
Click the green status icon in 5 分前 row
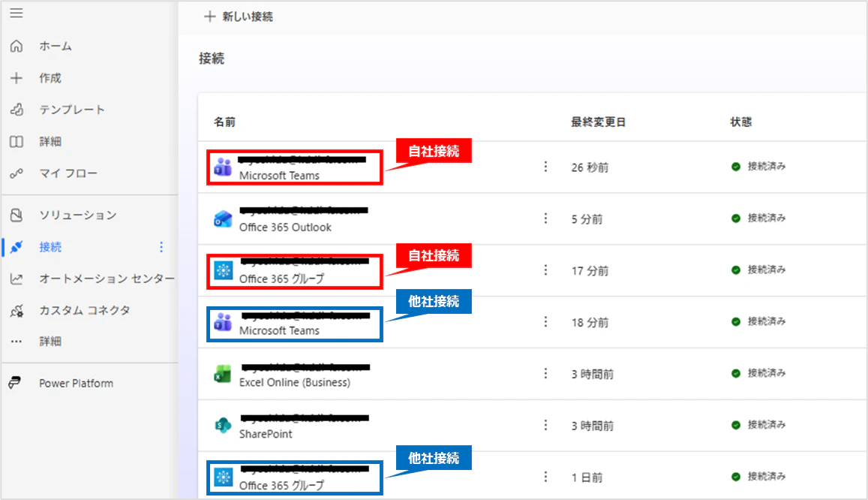[736, 218]
